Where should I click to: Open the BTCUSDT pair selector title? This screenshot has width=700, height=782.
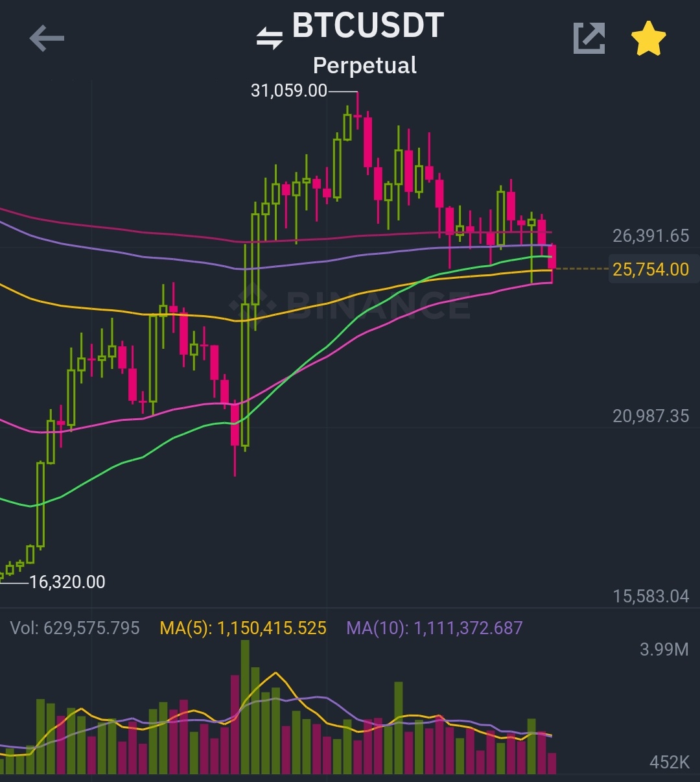click(x=368, y=27)
